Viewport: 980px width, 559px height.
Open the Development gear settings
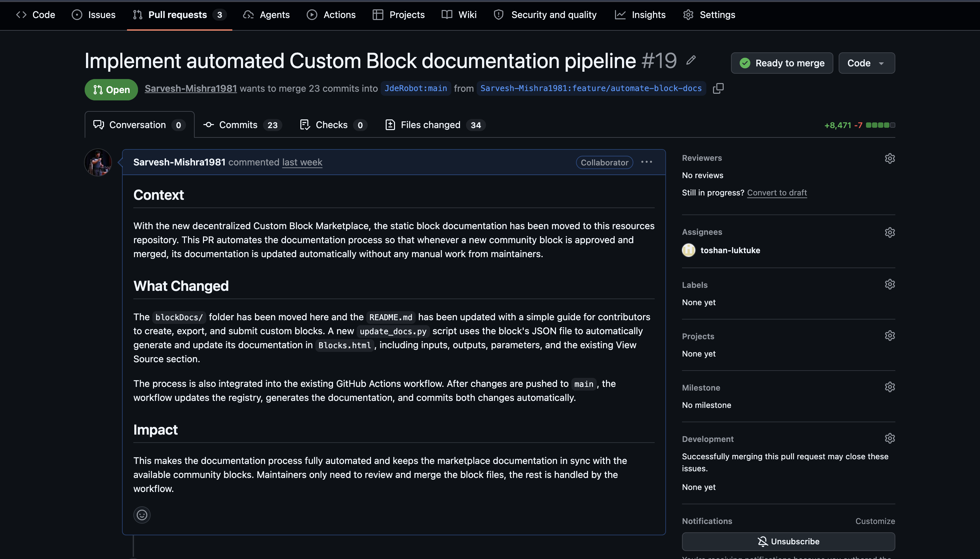coord(890,439)
